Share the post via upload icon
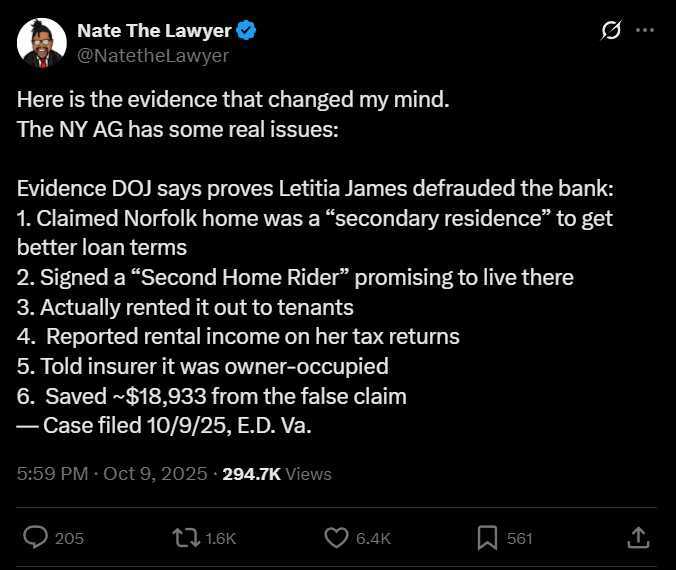The width and height of the screenshot is (676, 570). (x=638, y=538)
